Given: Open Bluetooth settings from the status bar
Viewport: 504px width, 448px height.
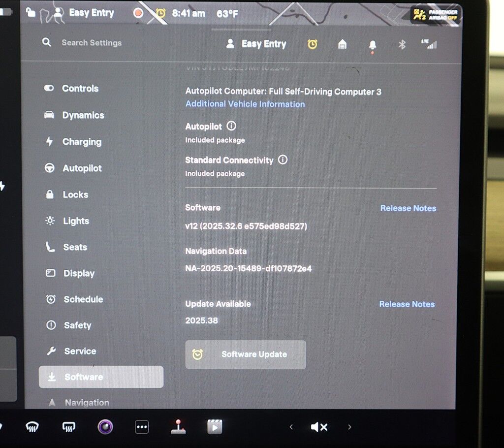Looking at the screenshot, I should pyautogui.click(x=402, y=44).
